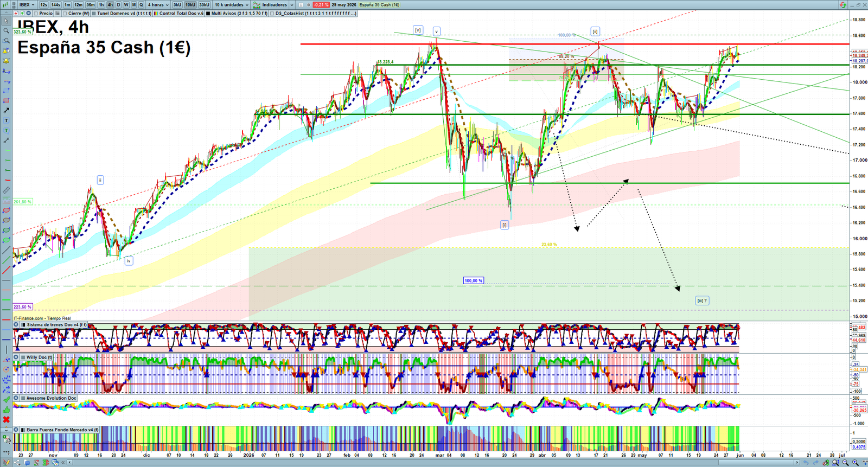
Task: Select the black arrow drawing tool
Action: [x=6, y=110]
